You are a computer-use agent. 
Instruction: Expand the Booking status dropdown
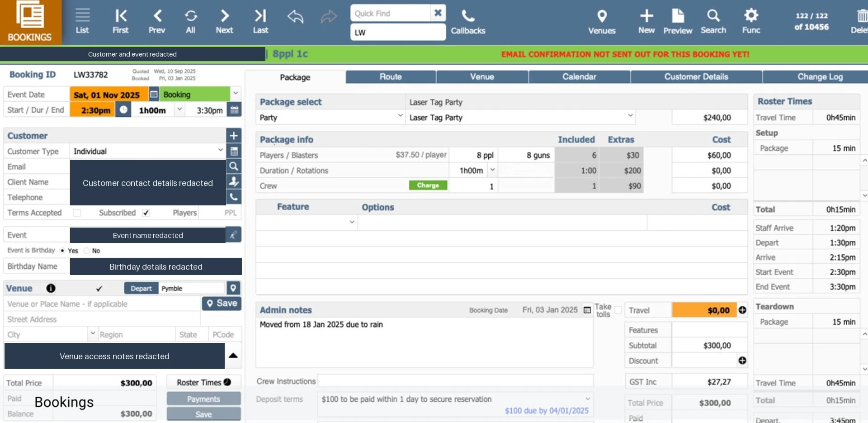236,94
